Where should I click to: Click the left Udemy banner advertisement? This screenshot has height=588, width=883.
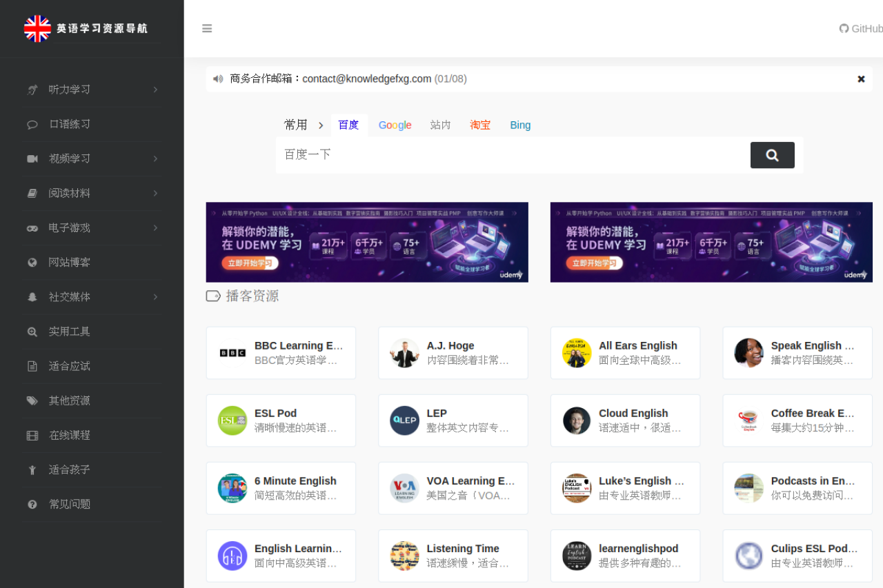[367, 242]
